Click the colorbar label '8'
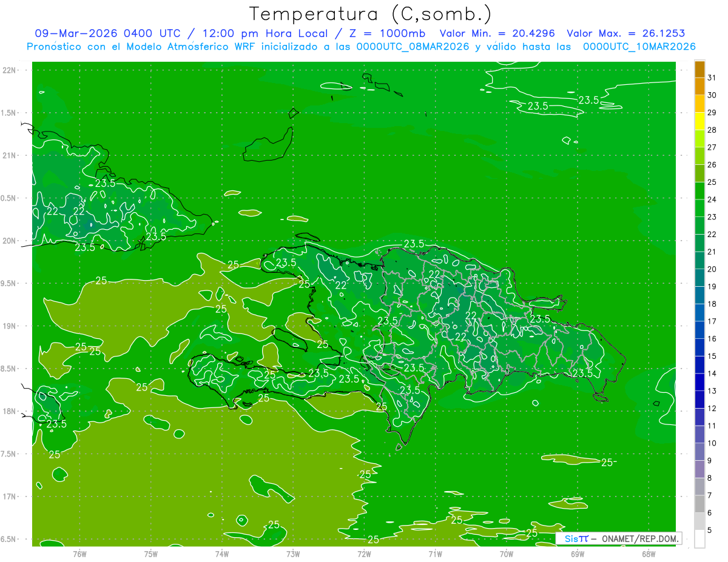 [710, 478]
